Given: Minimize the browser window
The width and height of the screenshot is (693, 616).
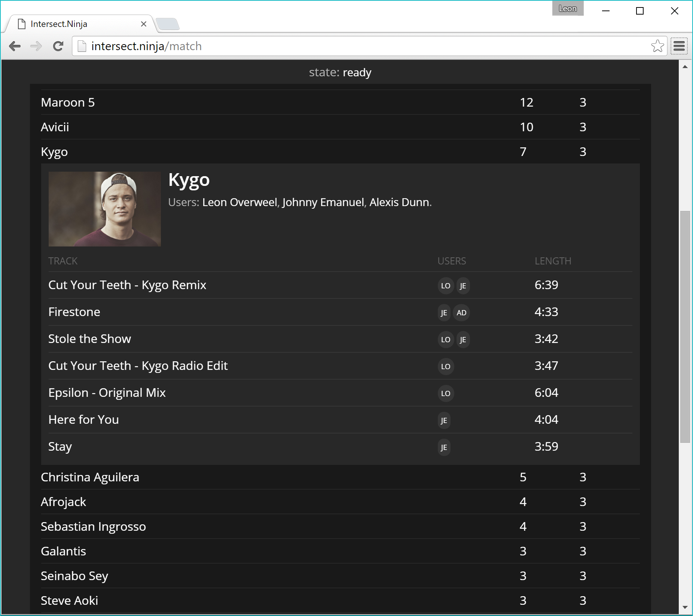Looking at the screenshot, I should pyautogui.click(x=606, y=11).
